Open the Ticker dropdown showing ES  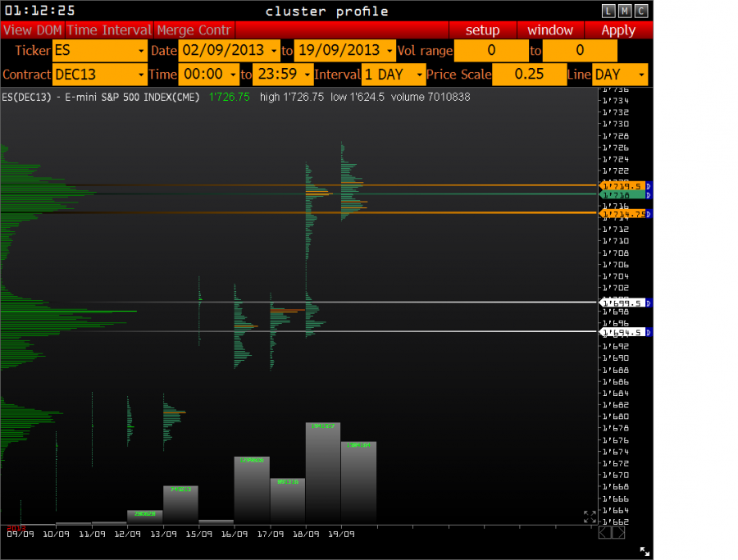point(99,51)
